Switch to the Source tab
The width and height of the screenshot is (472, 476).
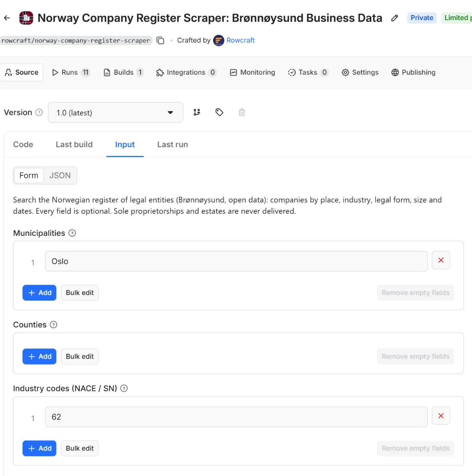pyautogui.click(x=22, y=72)
